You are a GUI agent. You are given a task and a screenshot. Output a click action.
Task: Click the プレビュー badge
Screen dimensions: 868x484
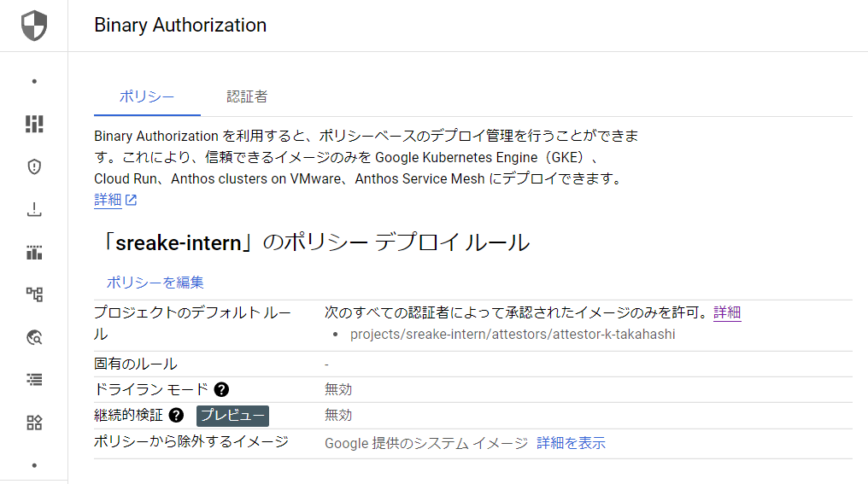tap(233, 416)
